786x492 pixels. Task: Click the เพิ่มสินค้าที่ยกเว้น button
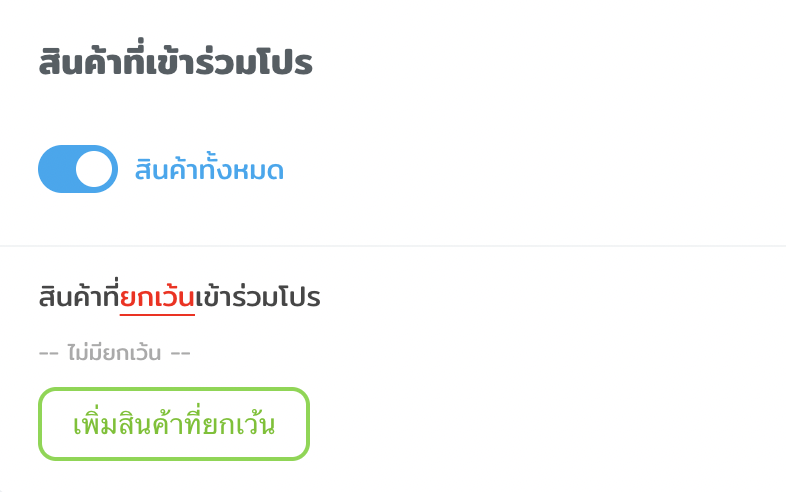click(x=174, y=424)
